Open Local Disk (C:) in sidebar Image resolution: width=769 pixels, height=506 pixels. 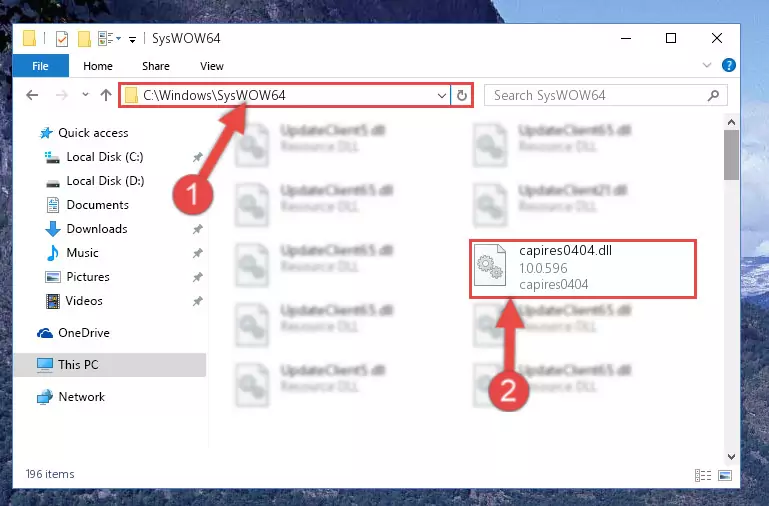tap(105, 157)
